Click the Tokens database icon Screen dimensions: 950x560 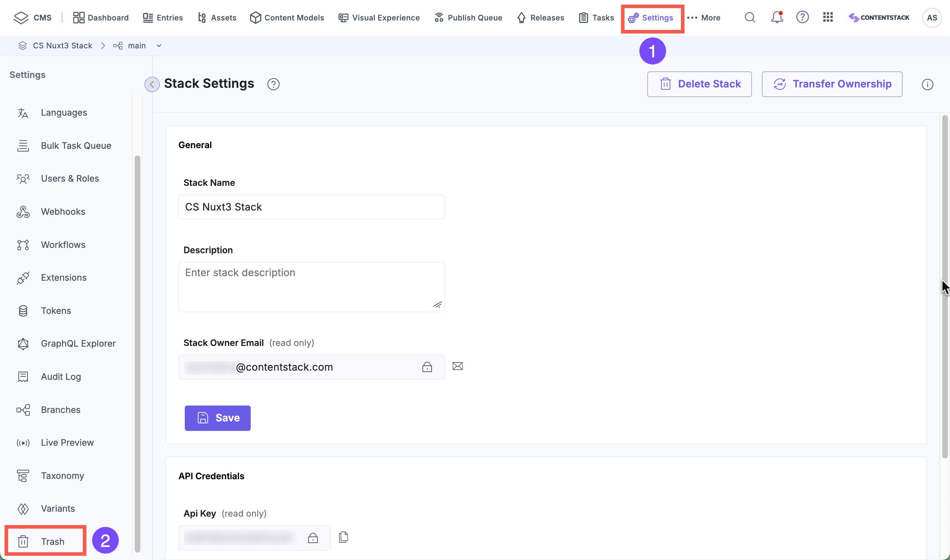click(23, 311)
